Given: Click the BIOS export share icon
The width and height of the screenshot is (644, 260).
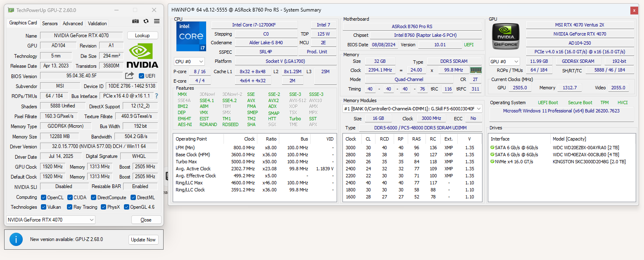Looking at the screenshot, I should [x=130, y=76].
